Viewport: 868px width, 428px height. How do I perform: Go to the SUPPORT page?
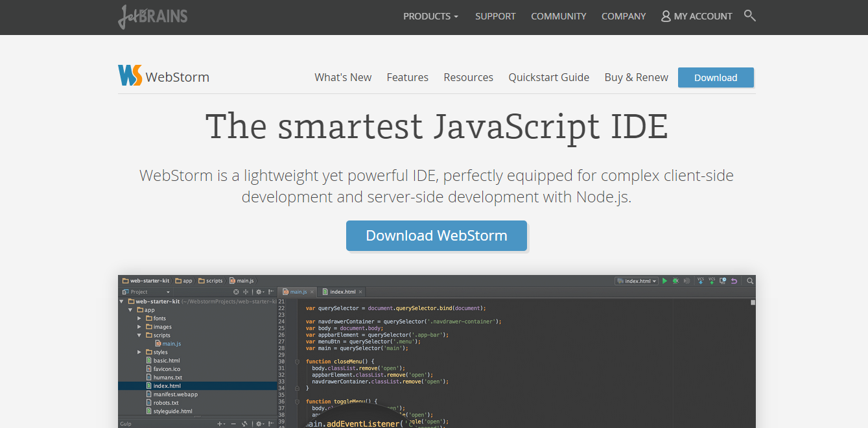(x=495, y=16)
